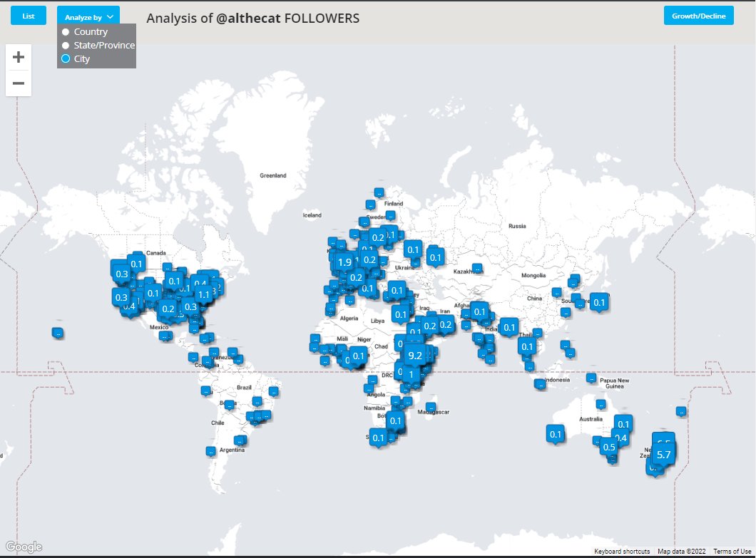This screenshot has width=756, height=558.
Task: Click the small marker northeast of New Zealand
Action: (x=681, y=411)
